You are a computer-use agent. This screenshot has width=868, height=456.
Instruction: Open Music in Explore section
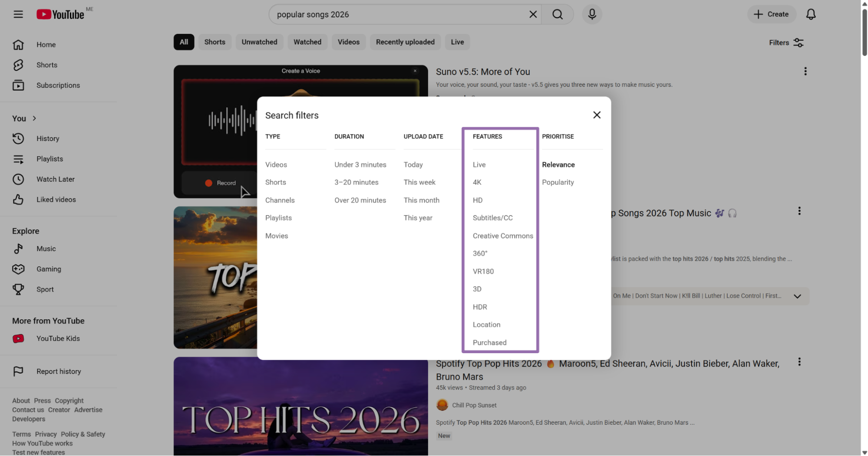coord(59,249)
